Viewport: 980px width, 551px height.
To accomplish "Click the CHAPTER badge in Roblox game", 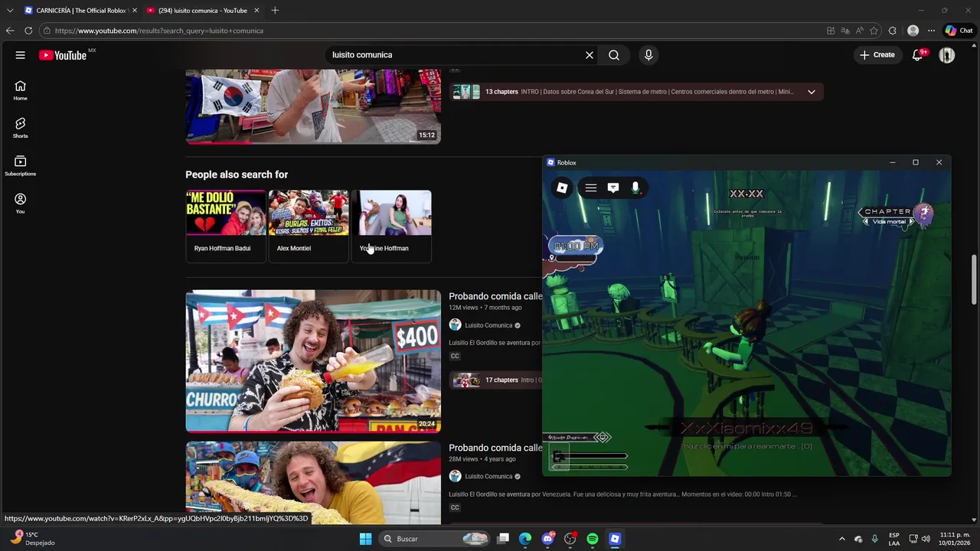I will coord(896,216).
